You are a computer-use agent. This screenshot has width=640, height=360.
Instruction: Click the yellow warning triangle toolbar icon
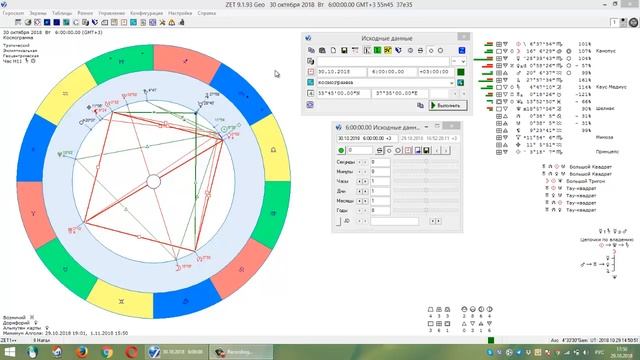pos(172,22)
